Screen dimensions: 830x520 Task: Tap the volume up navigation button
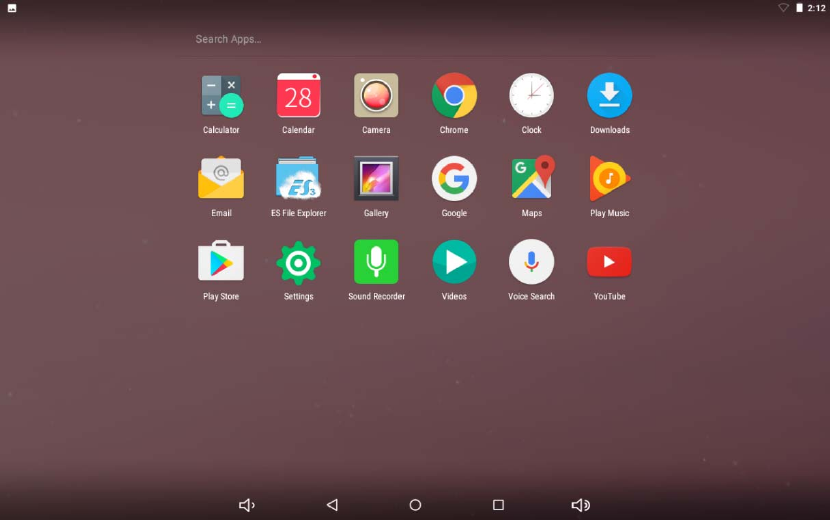point(581,505)
